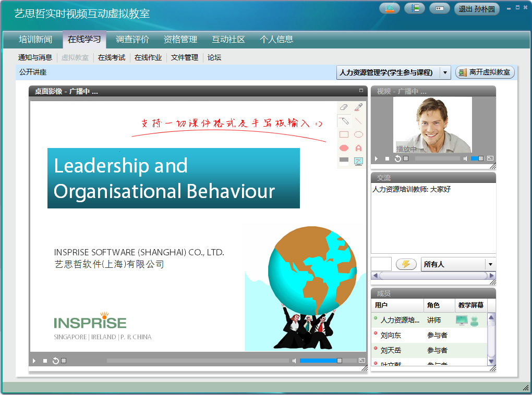
Task: Open the 论坛 submenu link
Action: click(x=214, y=58)
